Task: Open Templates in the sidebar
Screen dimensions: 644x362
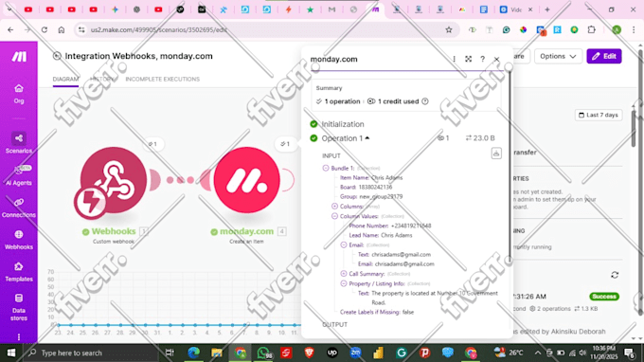Action: (19, 272)
